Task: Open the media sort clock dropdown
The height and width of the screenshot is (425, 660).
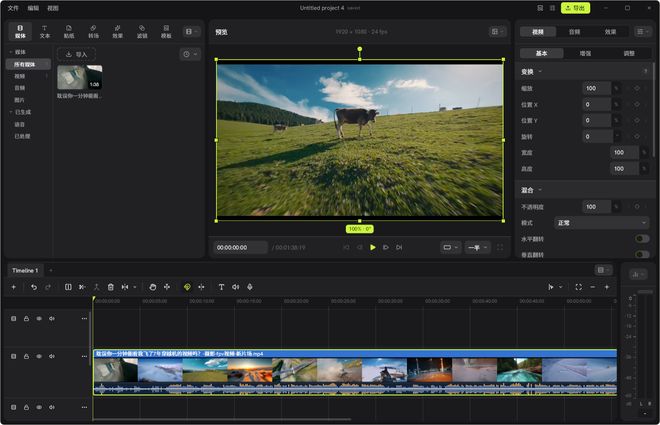Action: tap(190, 54)
